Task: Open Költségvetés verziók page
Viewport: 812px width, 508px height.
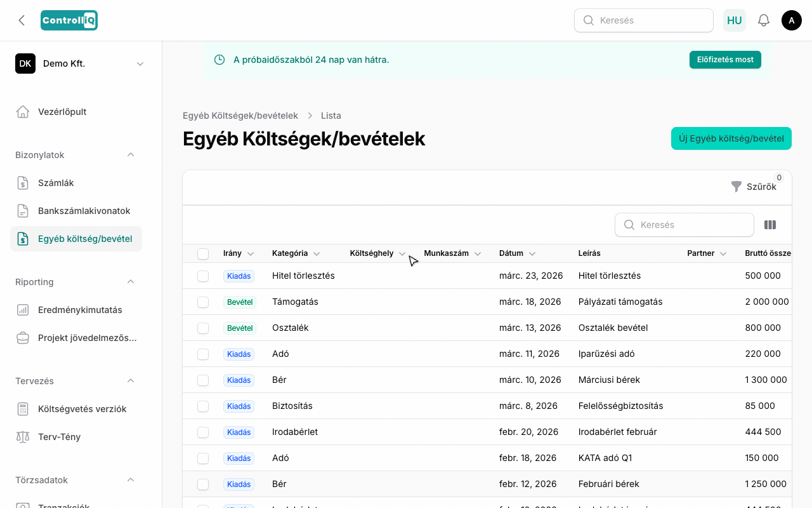Action: (76, 409)
